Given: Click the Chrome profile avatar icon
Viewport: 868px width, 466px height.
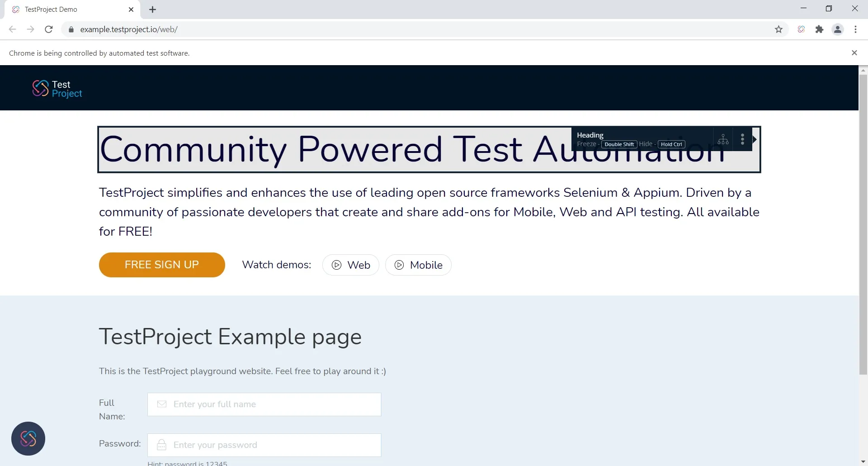Looking at the screenshot, I should [838, 29].
